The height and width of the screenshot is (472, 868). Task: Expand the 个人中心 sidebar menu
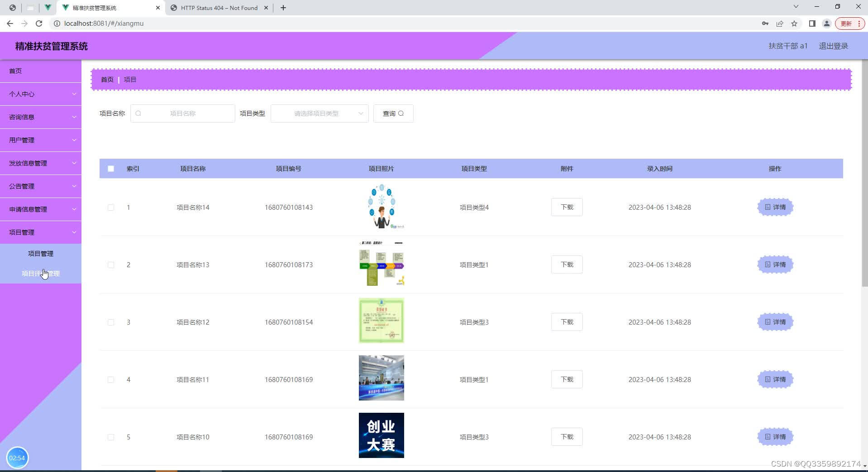[41, 94]
